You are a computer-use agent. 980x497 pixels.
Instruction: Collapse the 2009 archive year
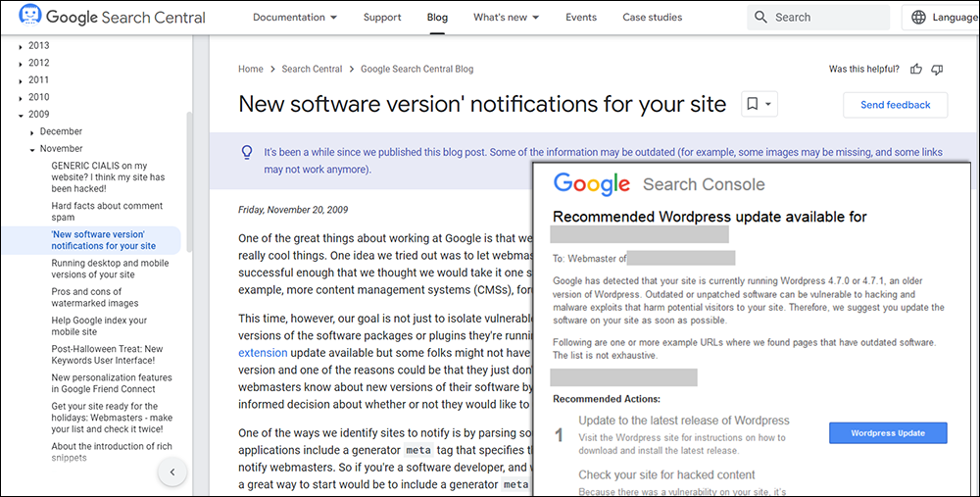(x=21, y=115)
